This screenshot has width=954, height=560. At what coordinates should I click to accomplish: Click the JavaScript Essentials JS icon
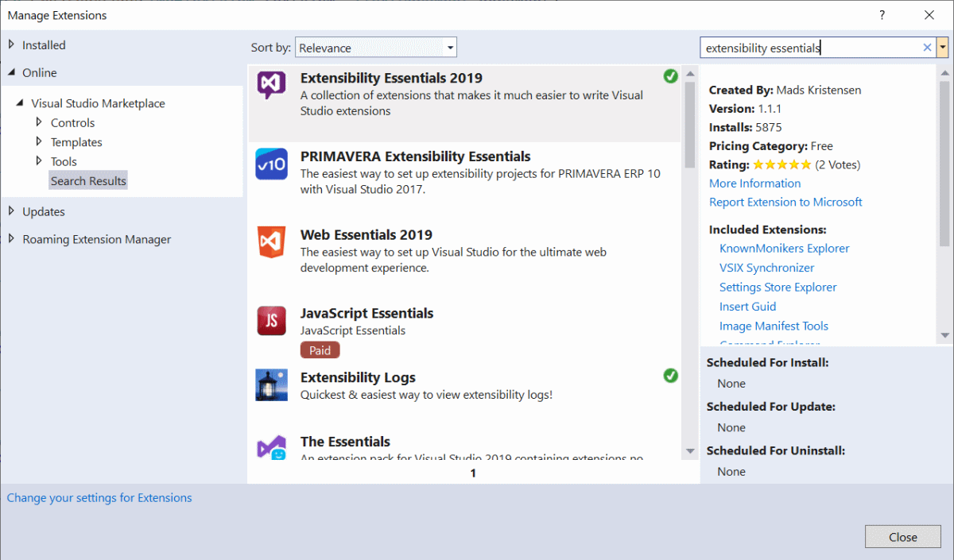(271, 321)
